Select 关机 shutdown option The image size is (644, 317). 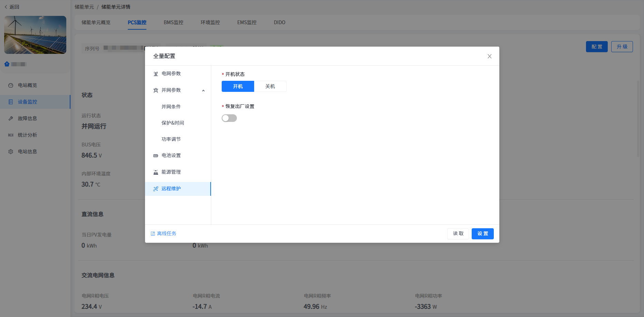click(x=270, y=86)
